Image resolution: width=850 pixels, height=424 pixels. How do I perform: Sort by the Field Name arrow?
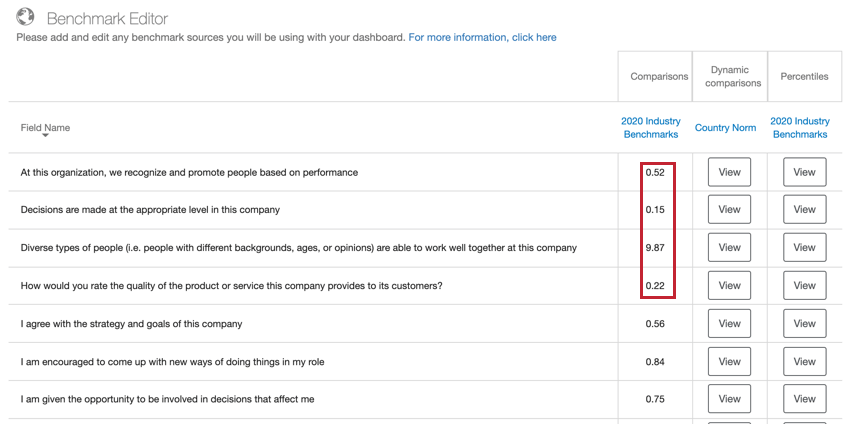coord(46,136)
